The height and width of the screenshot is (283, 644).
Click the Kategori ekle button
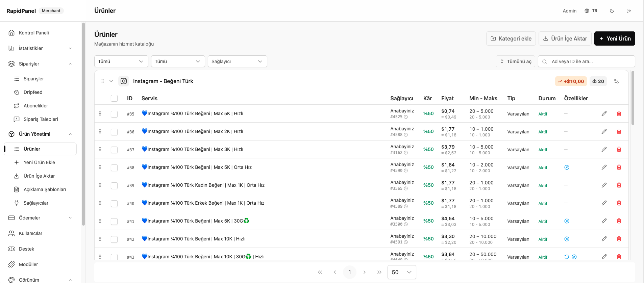coord(511,38)
